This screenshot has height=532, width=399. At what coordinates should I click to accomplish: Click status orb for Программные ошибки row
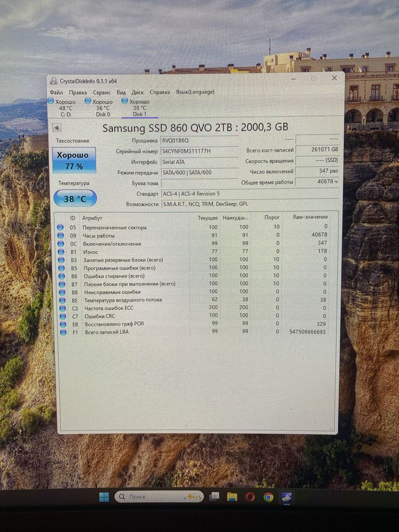pos(61,268)
